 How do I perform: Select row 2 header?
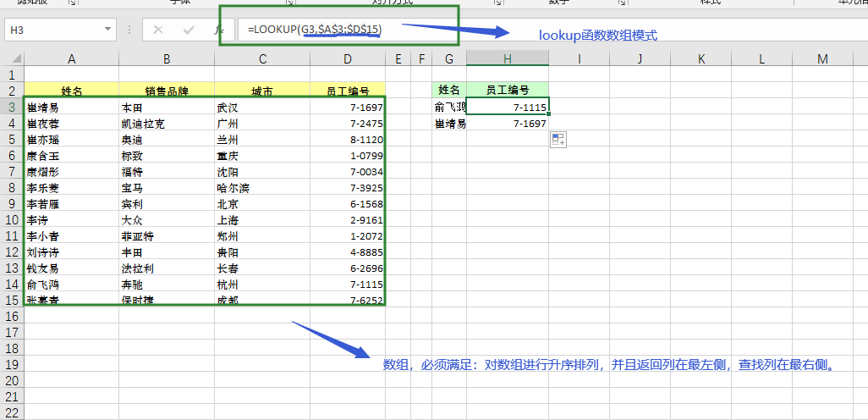tap(12, 91)
